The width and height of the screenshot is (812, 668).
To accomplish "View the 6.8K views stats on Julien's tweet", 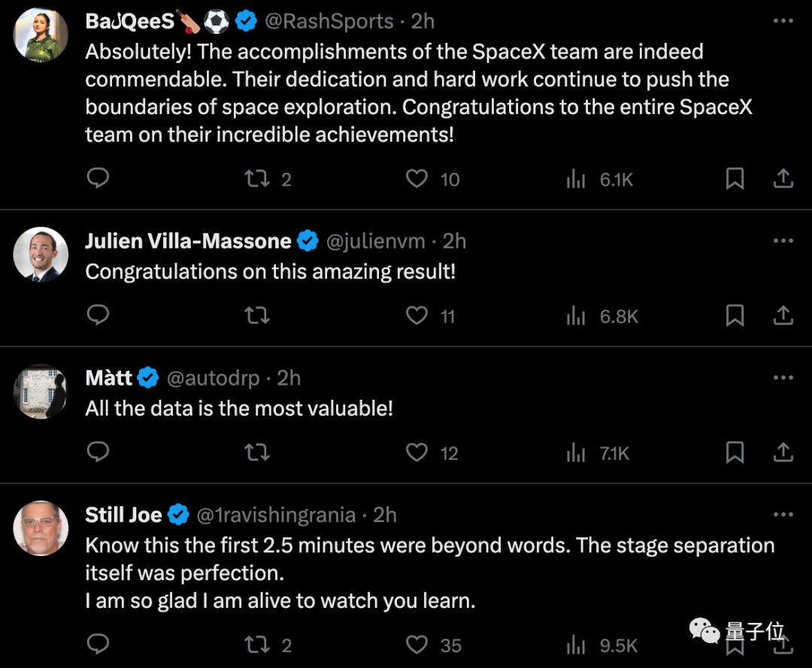I will click(601, 316).
